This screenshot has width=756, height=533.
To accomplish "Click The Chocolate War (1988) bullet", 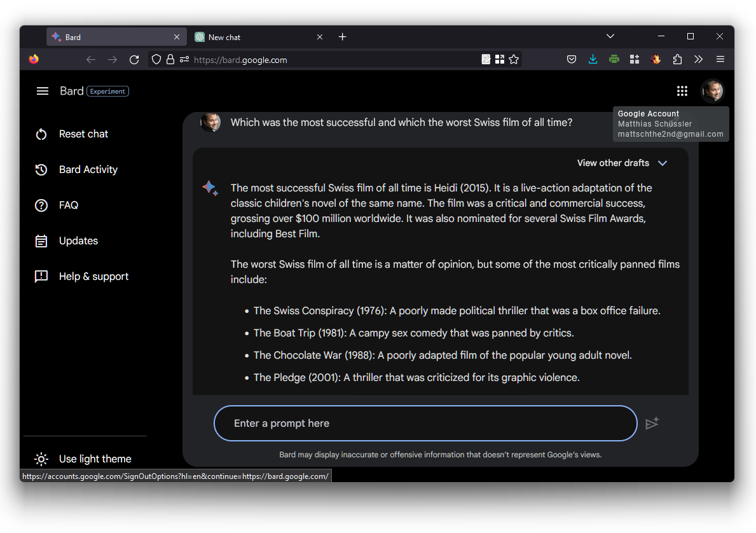I will [x=443, y=355].
